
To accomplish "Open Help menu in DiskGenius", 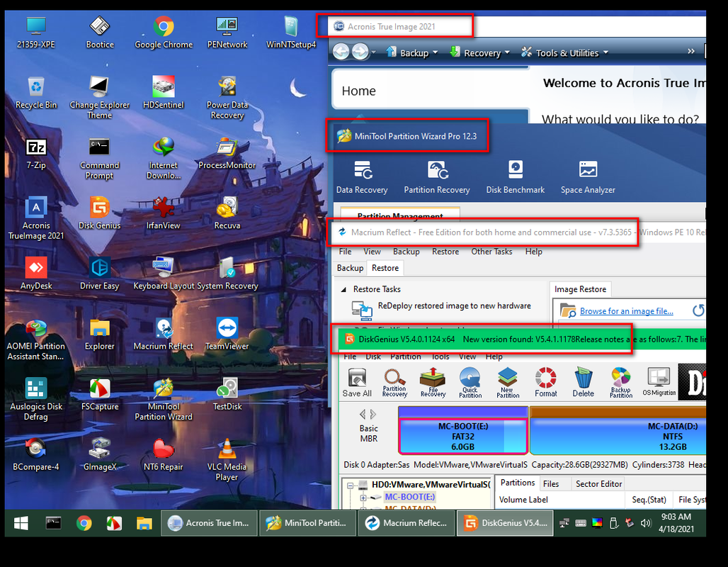I will 494,357.
